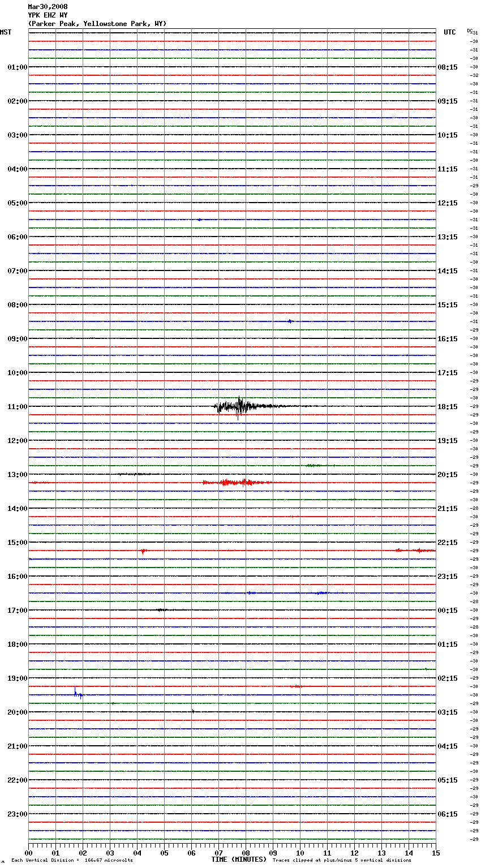
Task: Select the 07:00 MST time label
Action: point(17,271)
